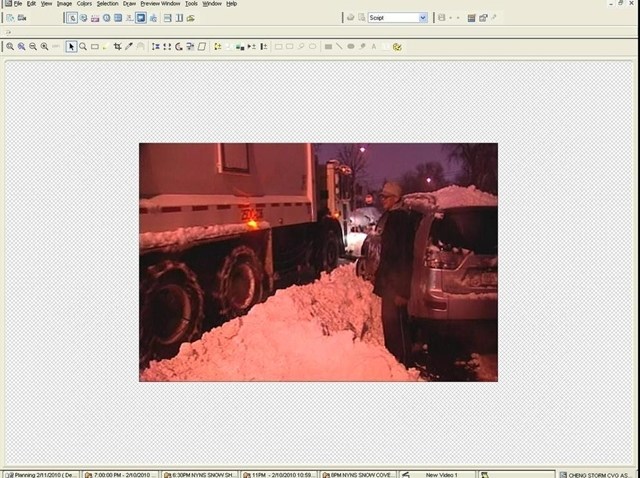This screenshot has width=640, height=478.
Task: Click the second zoom icon with blue lens
Action: coord(21,47)
